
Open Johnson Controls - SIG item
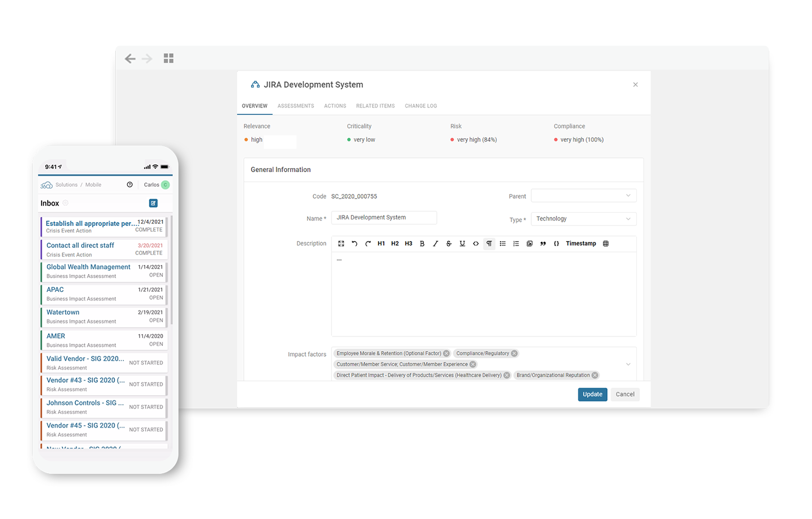pos(104,407)
